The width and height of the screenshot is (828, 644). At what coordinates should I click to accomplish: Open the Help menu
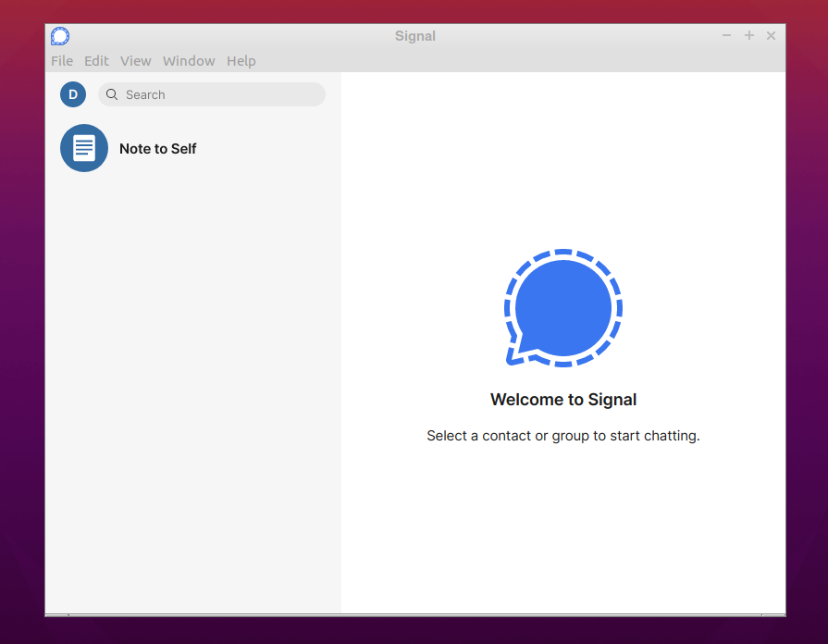pyautogui.click(x=241, y=61)
